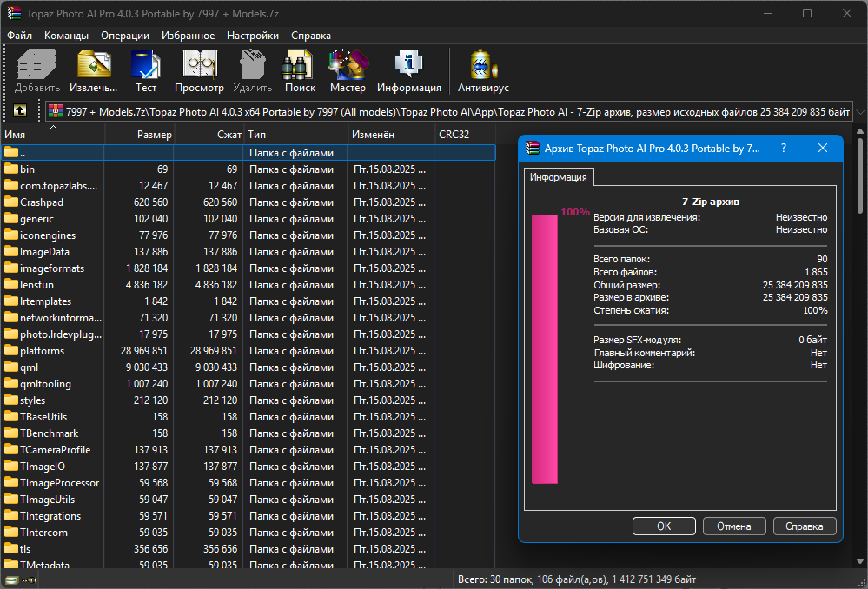Viewport: 868px width, 589px height.
Task: Click the Извлечь (Extract) toolbar icon
Action: click(x=94, y=64)
